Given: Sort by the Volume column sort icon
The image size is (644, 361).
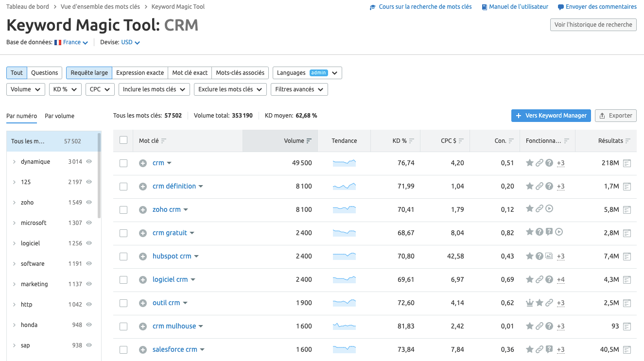Looking at the screenshot, I should click(x=309, y=141).
